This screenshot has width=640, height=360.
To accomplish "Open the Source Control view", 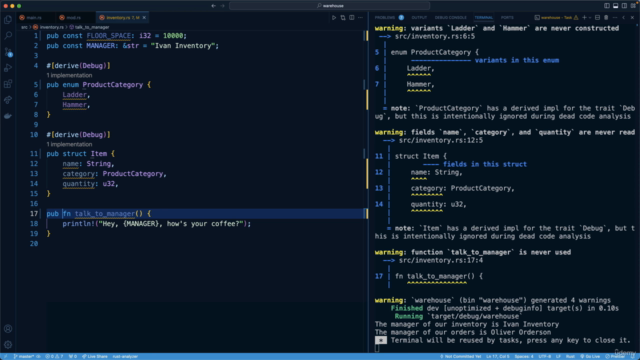I will (x=8, y=52).
